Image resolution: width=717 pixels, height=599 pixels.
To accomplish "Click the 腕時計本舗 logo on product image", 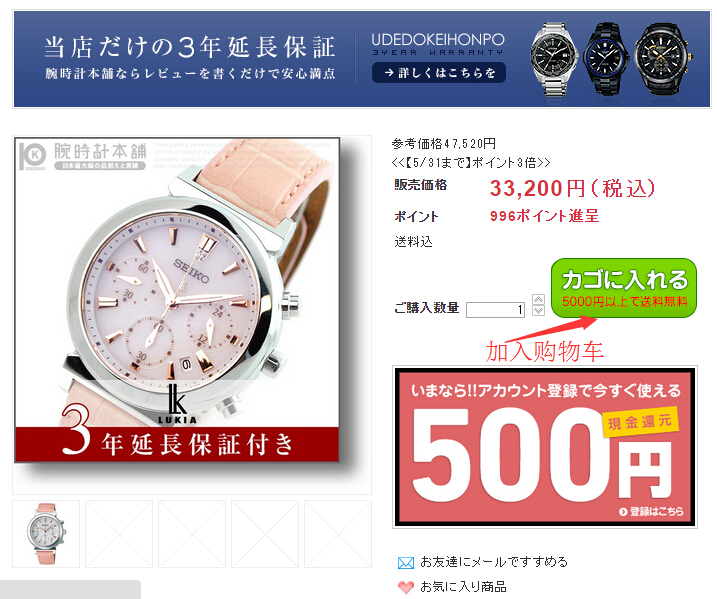I will [83, 155].
